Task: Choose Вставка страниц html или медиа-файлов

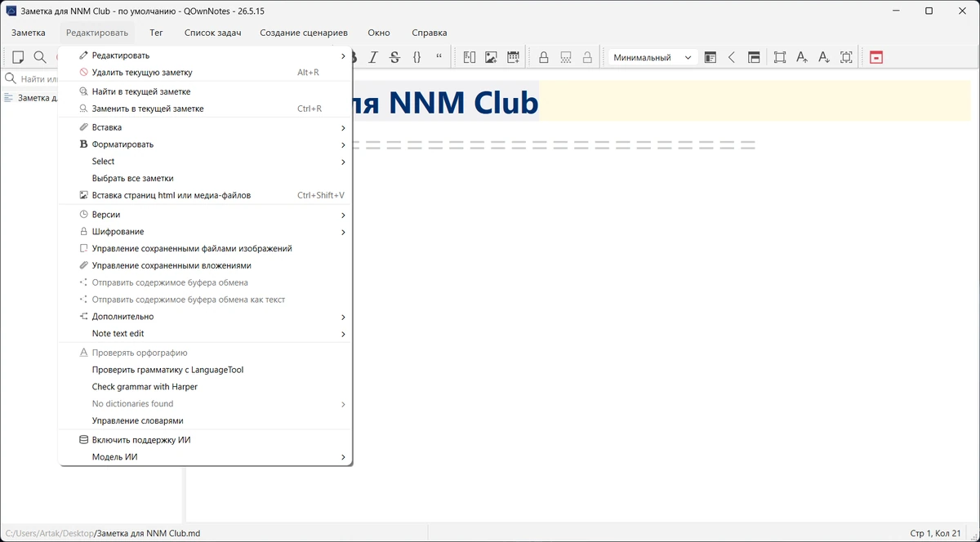Action: pos(205,195)
